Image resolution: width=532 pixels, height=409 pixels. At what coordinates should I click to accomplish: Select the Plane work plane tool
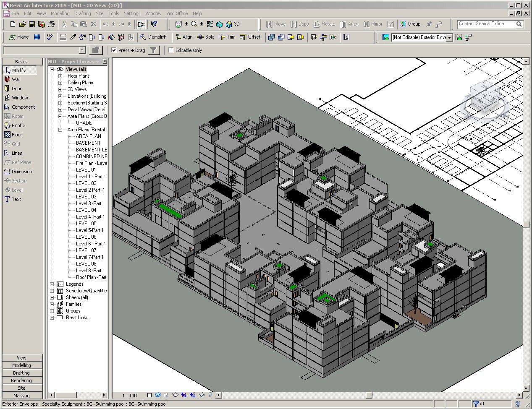click(x=19, y=37)
